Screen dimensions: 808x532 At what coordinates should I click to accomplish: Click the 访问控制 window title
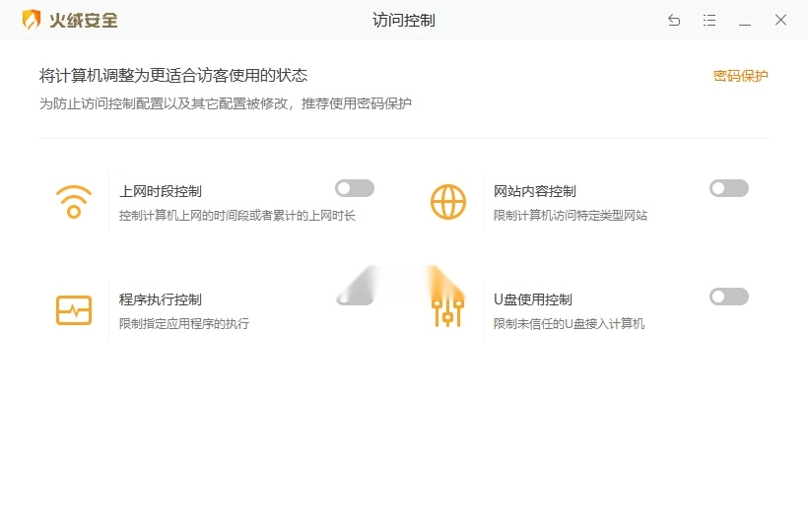(x=404, y=20)
